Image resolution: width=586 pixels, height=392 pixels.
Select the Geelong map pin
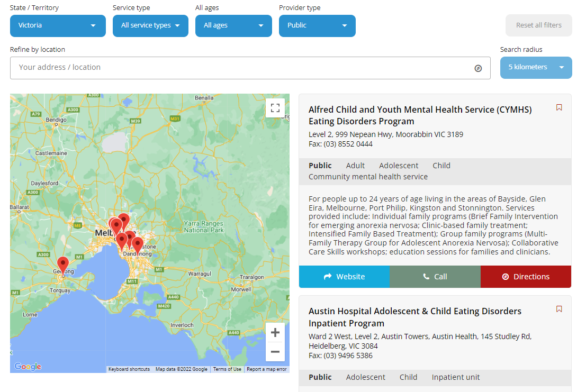click(63, 265)
